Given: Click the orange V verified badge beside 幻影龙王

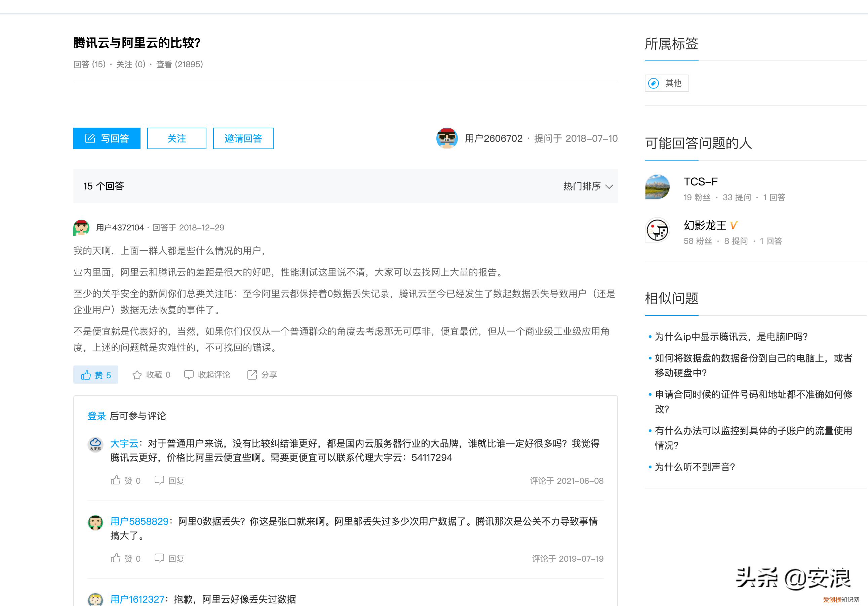Looking at the screenshot, I should click(734, 225).
